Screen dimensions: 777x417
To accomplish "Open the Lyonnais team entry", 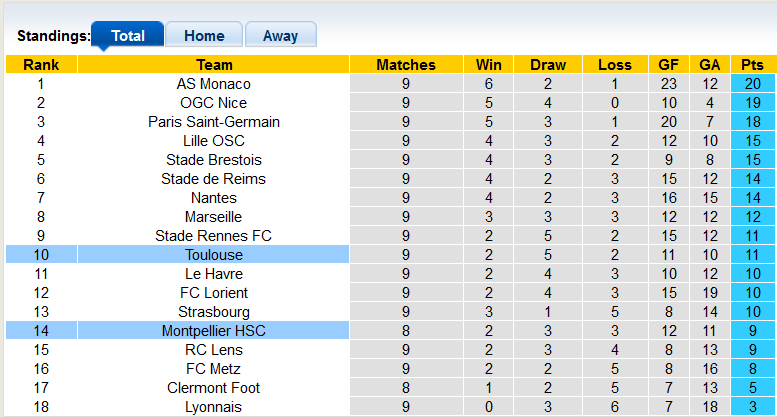I will pos(213,407).
